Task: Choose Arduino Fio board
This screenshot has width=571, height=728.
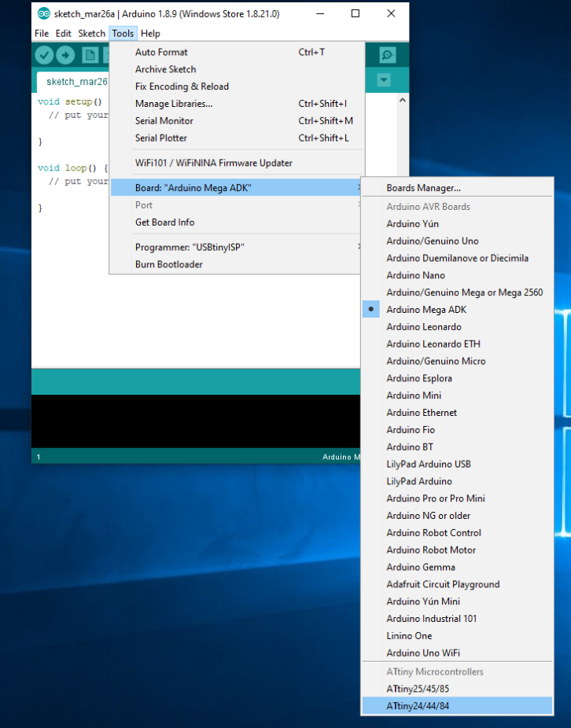Action: pyautogui.click(x=457, y=430)
